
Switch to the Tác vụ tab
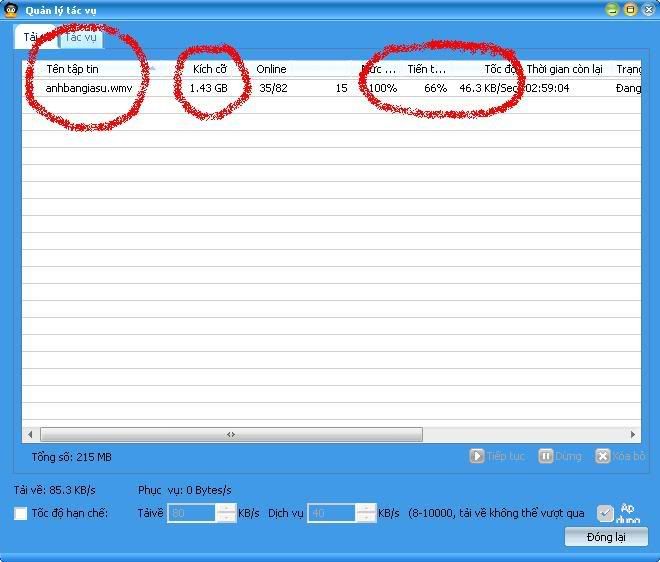click(x=80, y=38)
